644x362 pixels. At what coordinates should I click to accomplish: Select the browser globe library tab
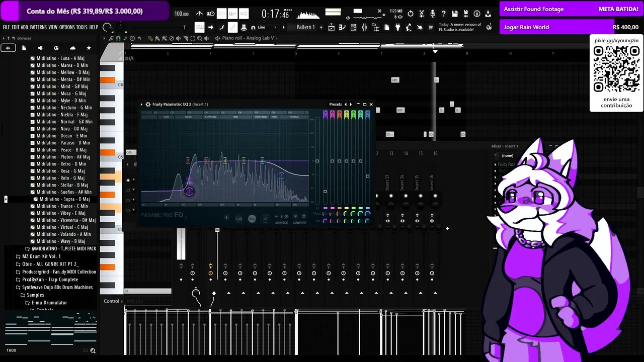(56, 48)
